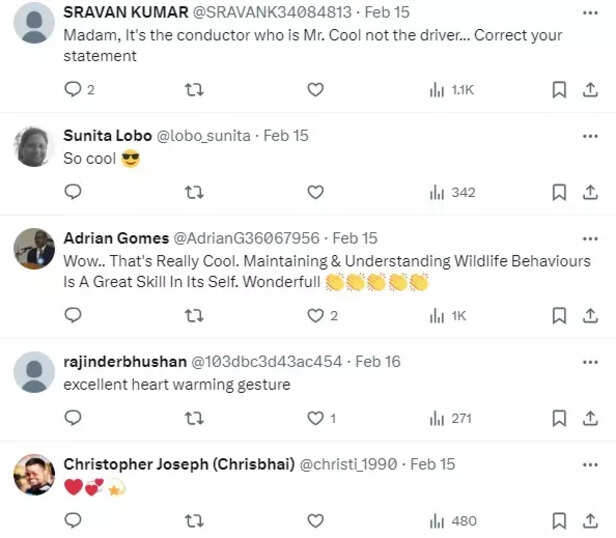616x538 pixels.
Task: Open @AdrianG36067956 handle link
Action: 247,238
